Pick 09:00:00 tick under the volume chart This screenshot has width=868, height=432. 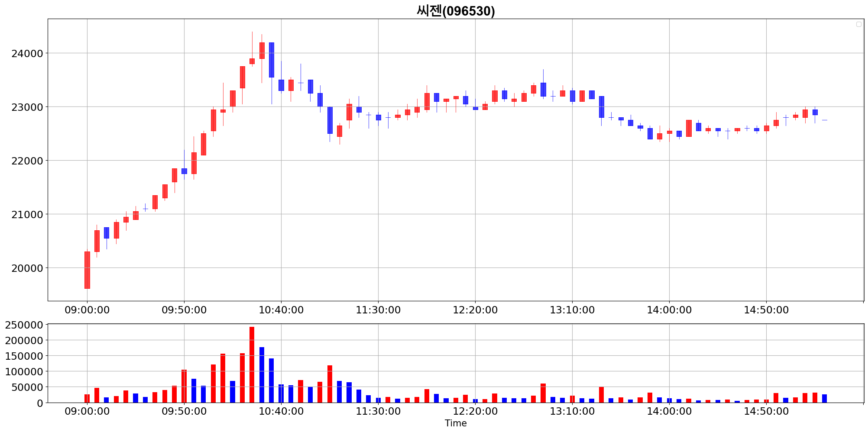point(87,411)
